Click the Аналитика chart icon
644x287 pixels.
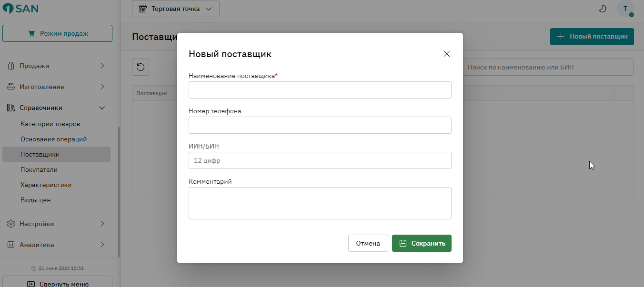coord(11,245)
